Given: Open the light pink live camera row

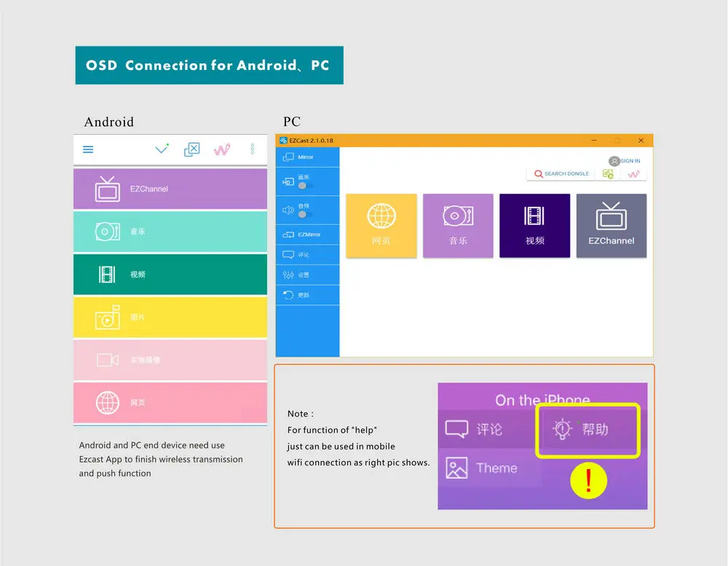Looking at the screenshot, I should [170, 360].
